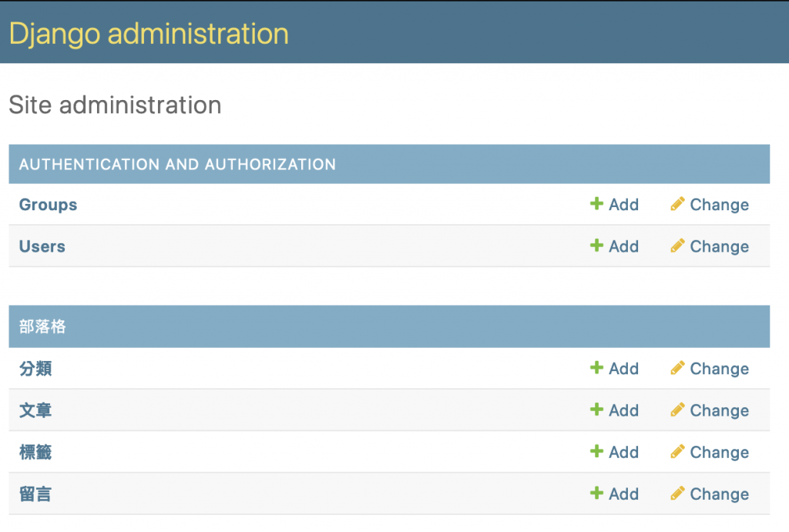The width and height of the screenshot is (789, 532).
Task: Click the pencil icon in the 留言 row
Action: click(x=677, y=493)
